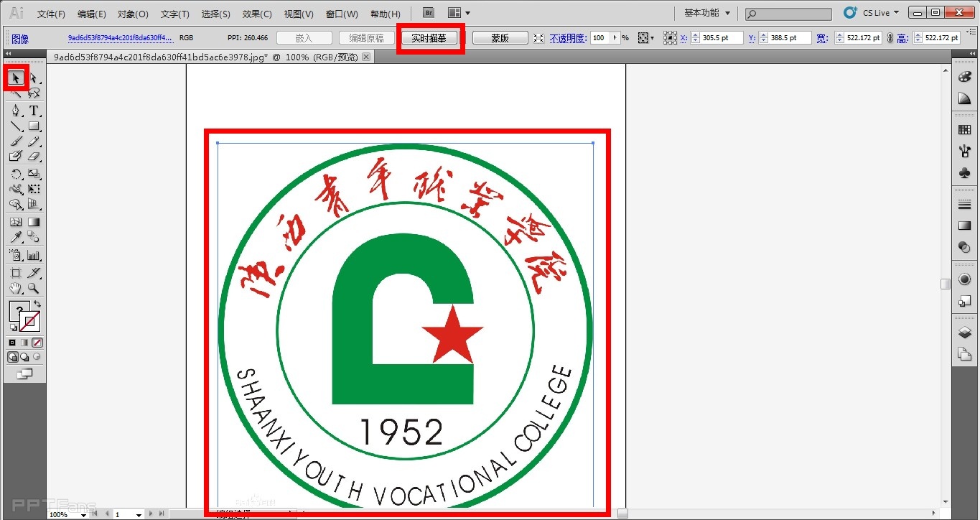Set paint mode to None
The image size is (980, 520).
pyautogui.click(x=37, y=343)
